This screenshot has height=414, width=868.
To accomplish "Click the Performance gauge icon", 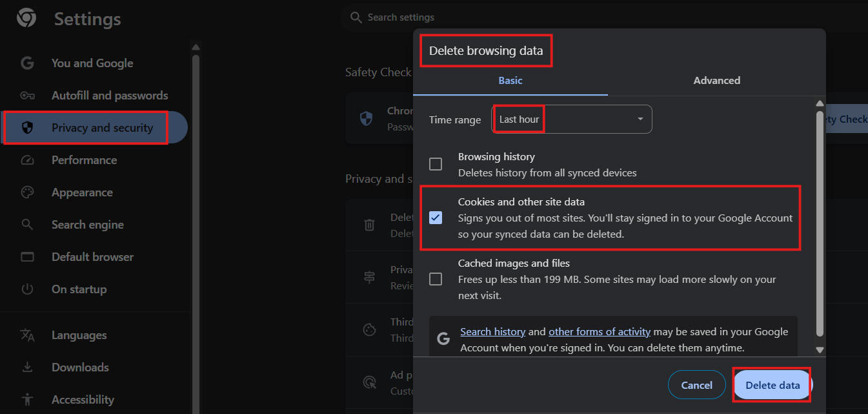I will click(x=27, y=160).
